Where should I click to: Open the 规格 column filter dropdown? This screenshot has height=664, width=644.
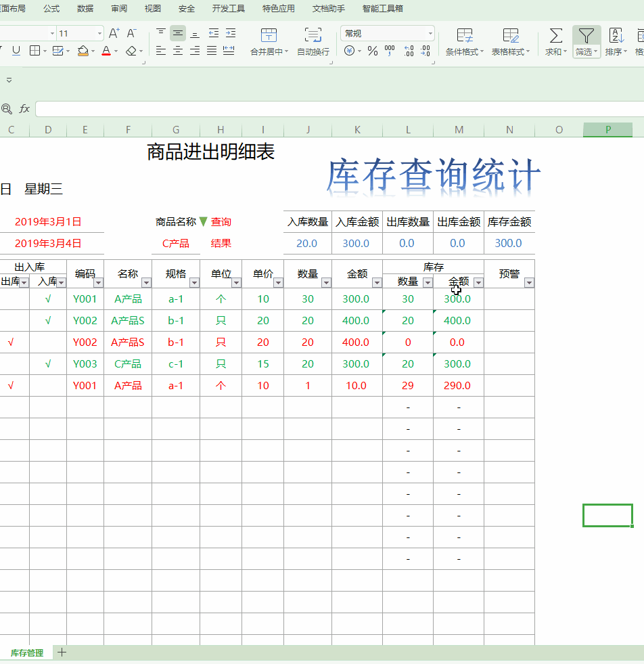(x=194, y=282)
